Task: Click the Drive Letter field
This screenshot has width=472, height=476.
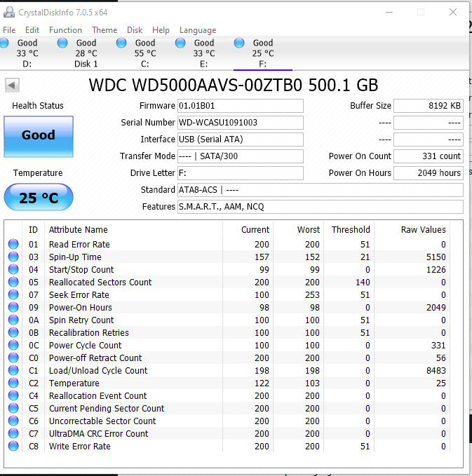Action: tap(241, 173)
